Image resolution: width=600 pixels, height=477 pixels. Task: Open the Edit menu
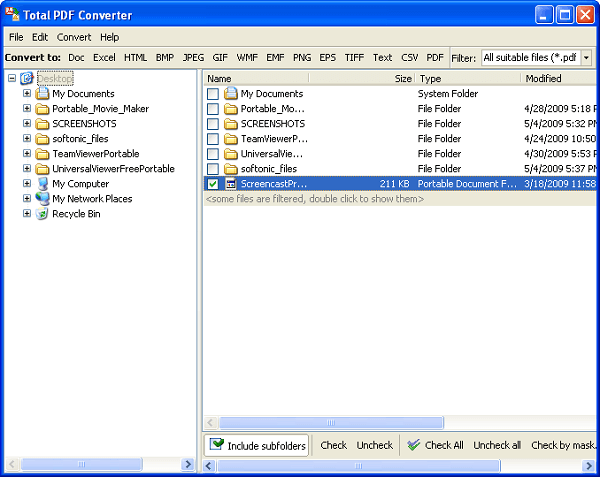pos(40,37)
